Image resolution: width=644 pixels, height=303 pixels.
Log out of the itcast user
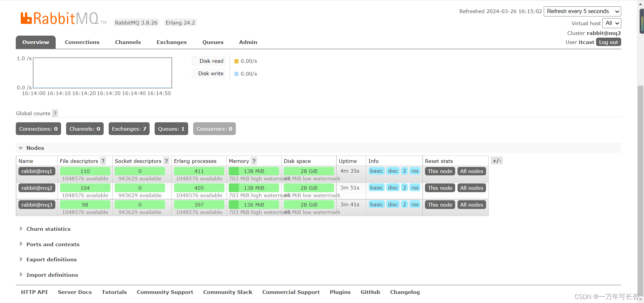point(608,42)
